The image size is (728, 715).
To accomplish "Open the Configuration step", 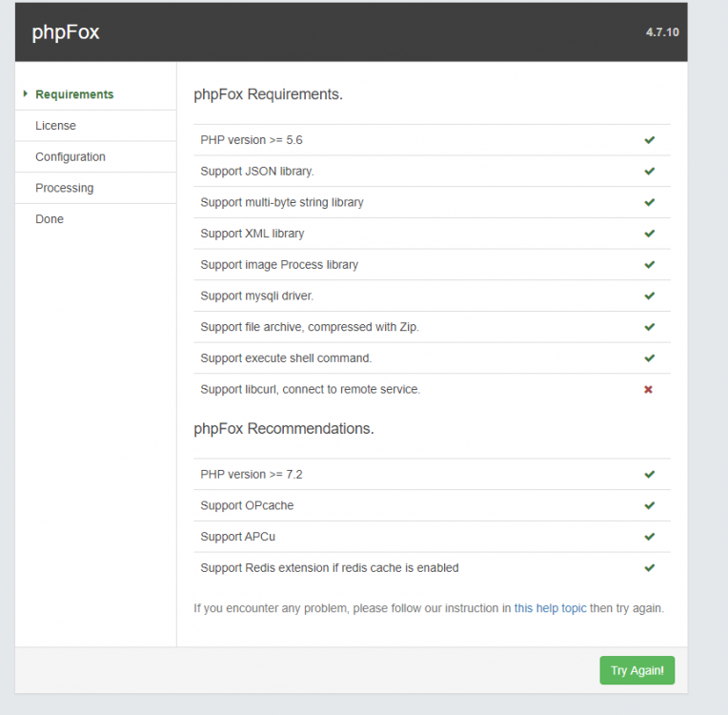I will [71, 156].
